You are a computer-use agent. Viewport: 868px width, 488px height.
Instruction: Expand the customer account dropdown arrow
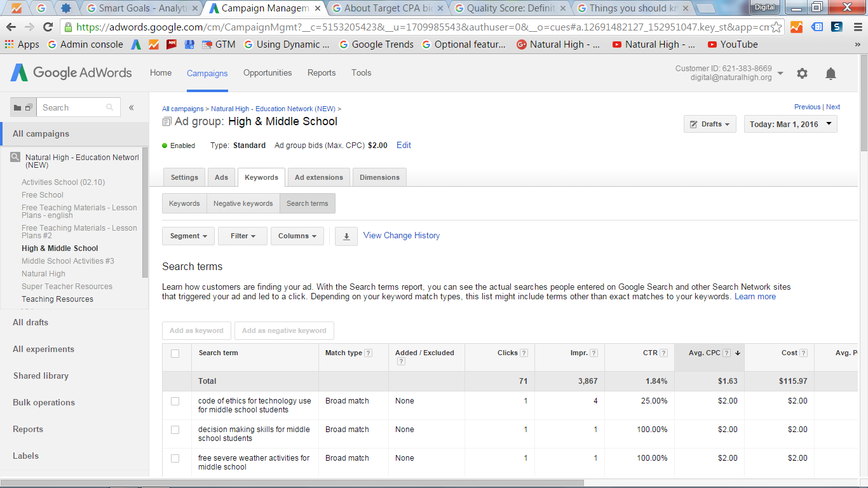(x=780, y=73)
